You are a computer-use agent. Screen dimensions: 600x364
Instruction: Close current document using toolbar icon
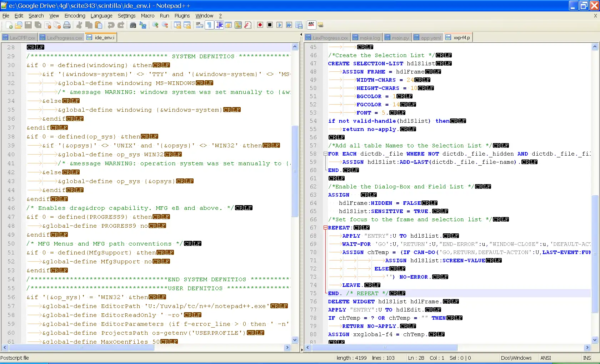point(47,25)
